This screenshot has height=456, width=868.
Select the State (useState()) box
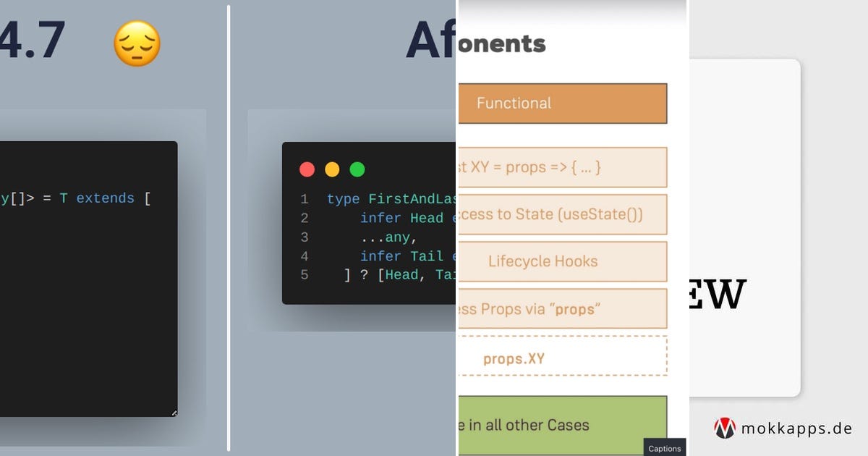click(x=562, y=214)
